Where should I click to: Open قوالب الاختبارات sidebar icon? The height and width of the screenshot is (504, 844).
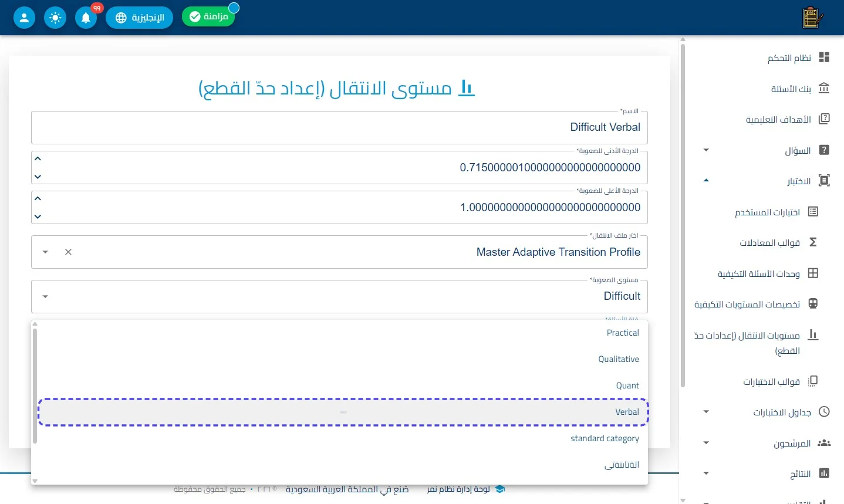(x=813, y=381)
